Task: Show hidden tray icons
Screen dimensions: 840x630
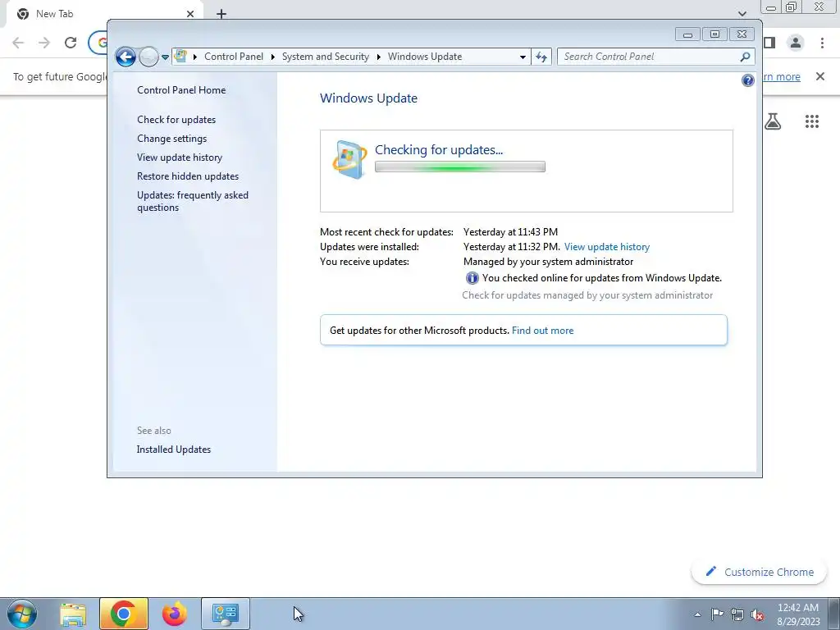Action: coord(697,614)
